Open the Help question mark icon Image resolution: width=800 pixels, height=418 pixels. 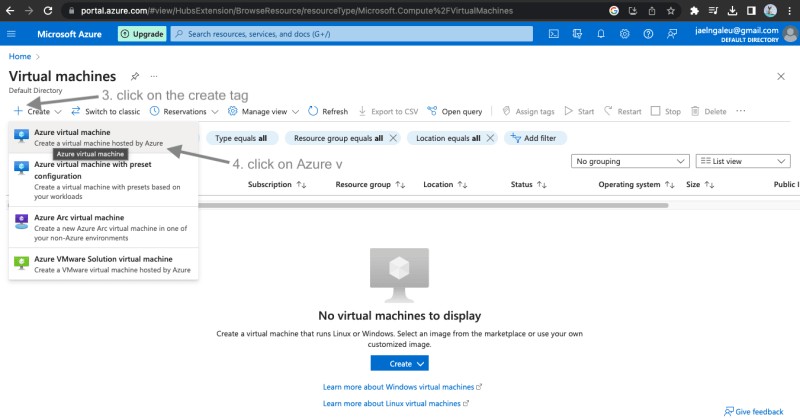coord(648,34)
